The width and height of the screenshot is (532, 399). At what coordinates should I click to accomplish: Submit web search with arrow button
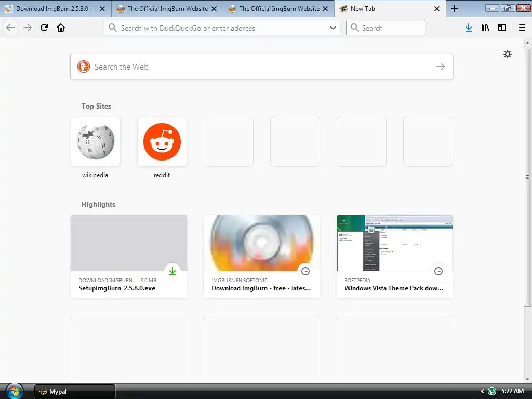(x=441, y=66)
